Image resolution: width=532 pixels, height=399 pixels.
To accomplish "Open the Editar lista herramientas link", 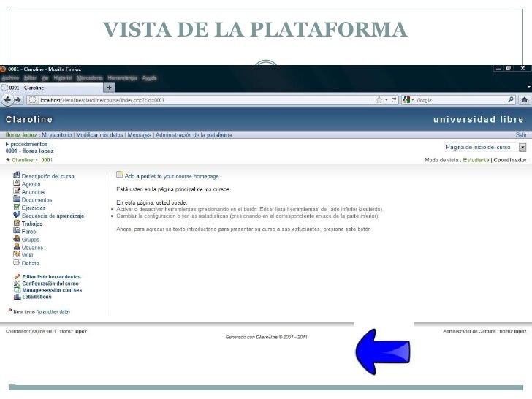I will (x=52, y=276).
